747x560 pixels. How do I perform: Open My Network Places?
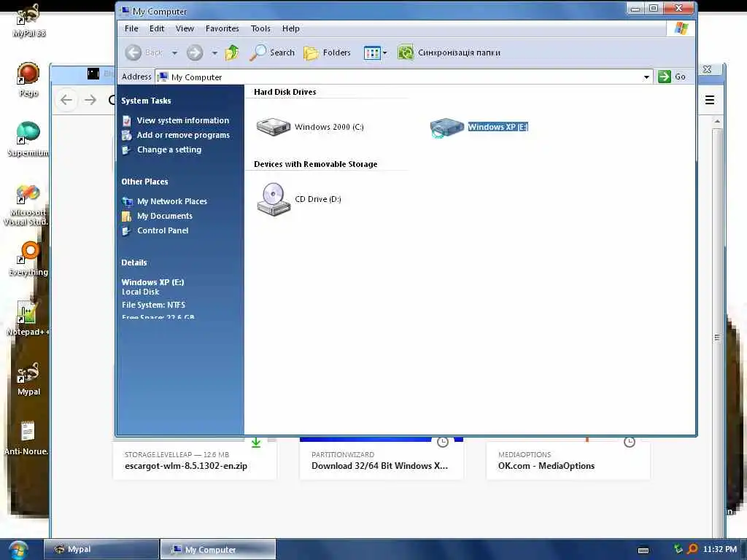[x=172, y=201]
